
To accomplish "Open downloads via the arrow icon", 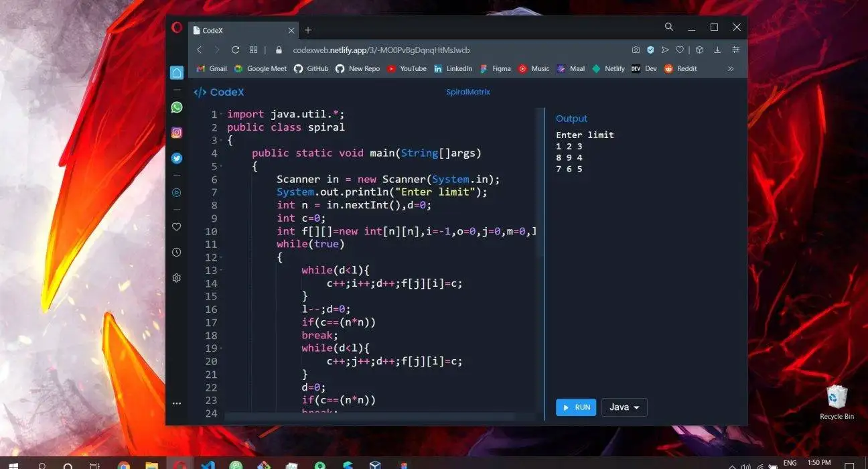I will (x=717, y=49).
